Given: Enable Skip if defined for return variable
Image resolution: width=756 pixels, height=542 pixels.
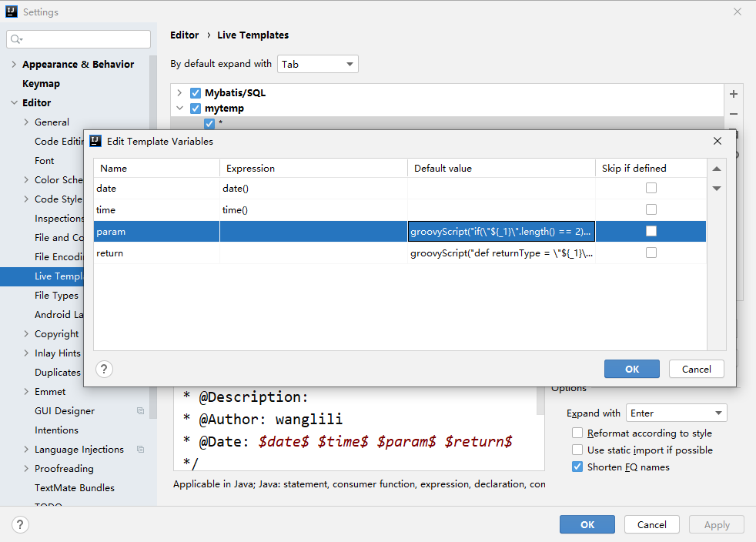Looking at the screenshot, I should 651,253.
